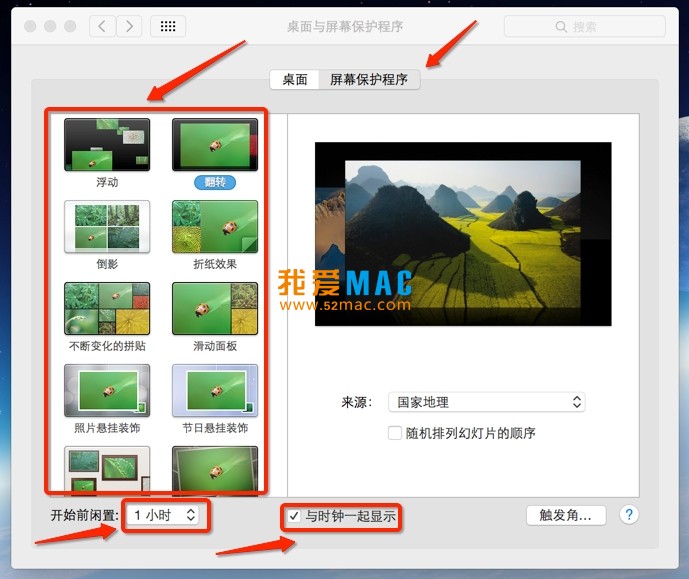
Task: Open help with the question mark button
Action: 629,514
